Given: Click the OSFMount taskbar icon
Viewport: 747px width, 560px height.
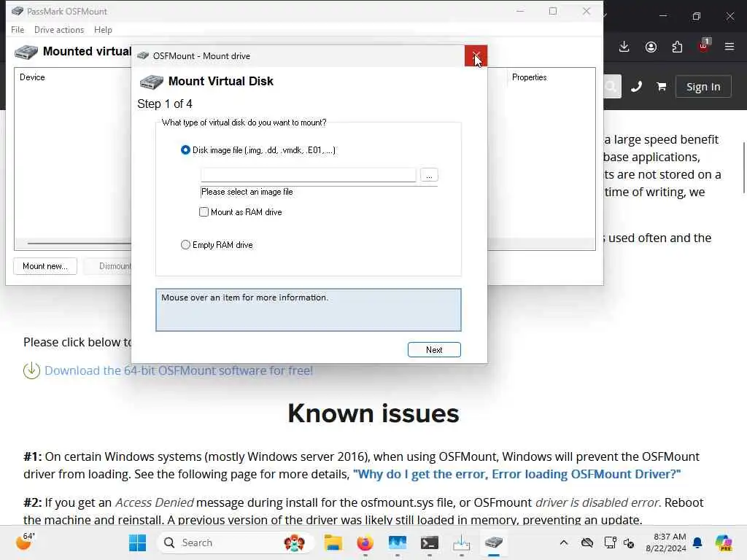Looking at the screenshot, I should 494,542.
